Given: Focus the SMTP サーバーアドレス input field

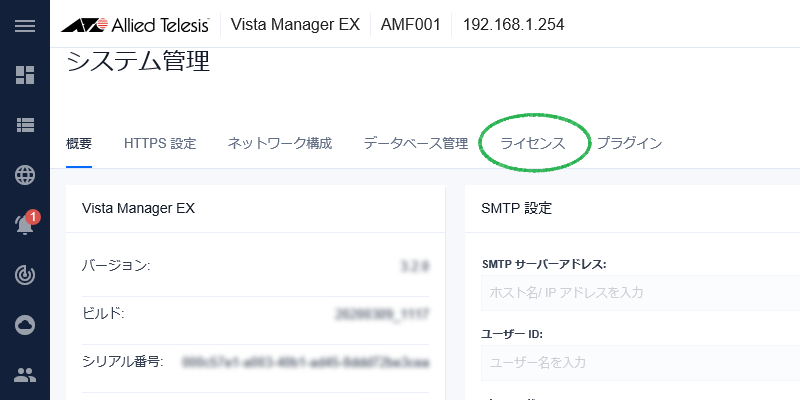Looking at the screenshot, I should coord(640,293).
